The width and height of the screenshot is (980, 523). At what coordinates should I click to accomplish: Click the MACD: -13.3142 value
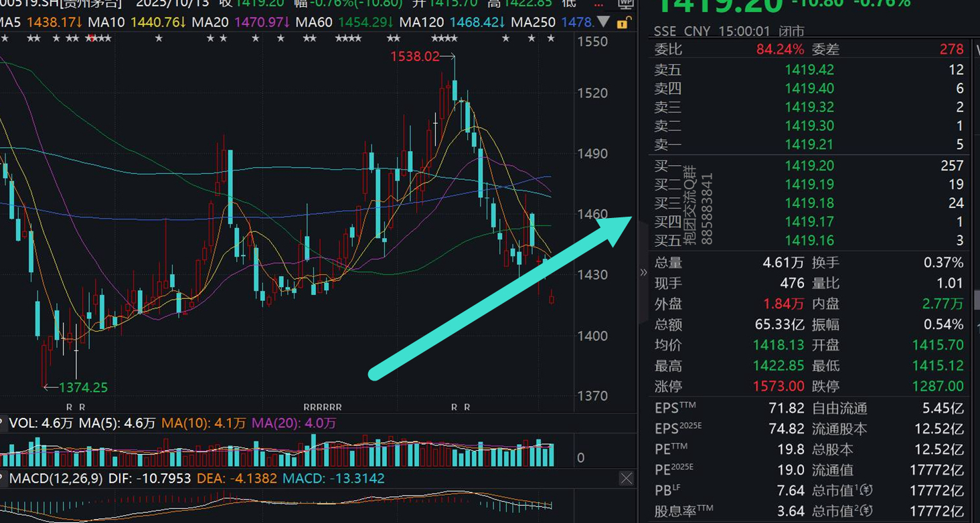pos(333,479)
